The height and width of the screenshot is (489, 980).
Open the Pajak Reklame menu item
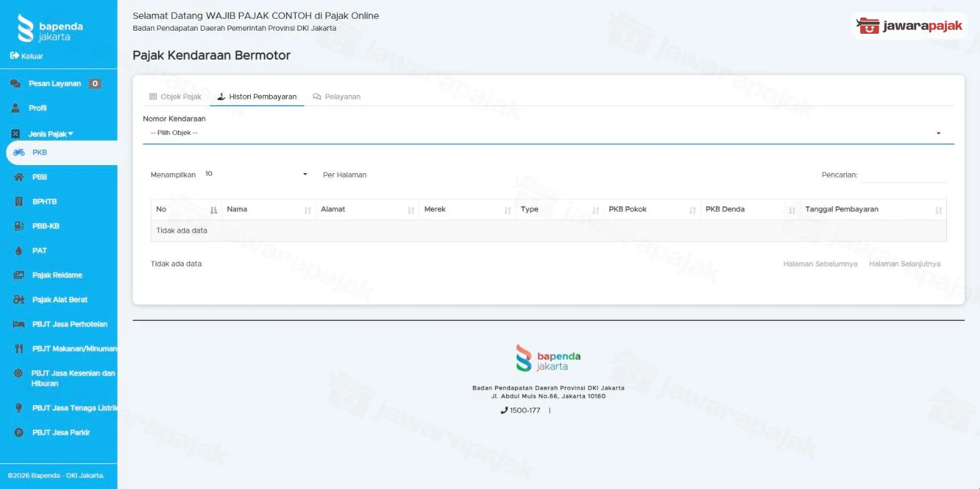(57, 275)
